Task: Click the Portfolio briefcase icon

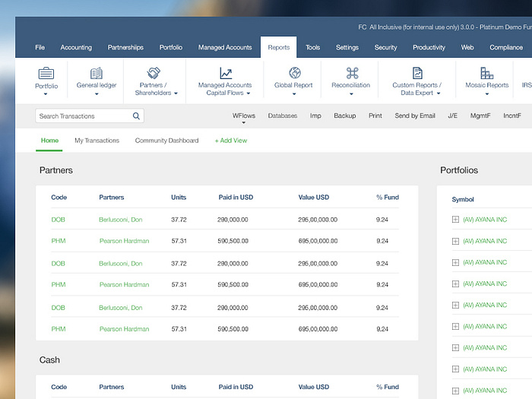Action: coord(46,73)
